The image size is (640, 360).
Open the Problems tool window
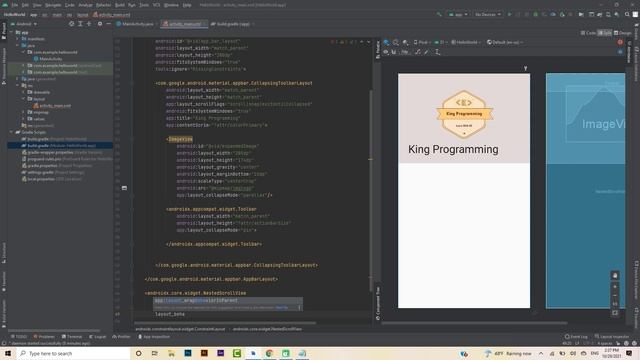pos(44,337)
